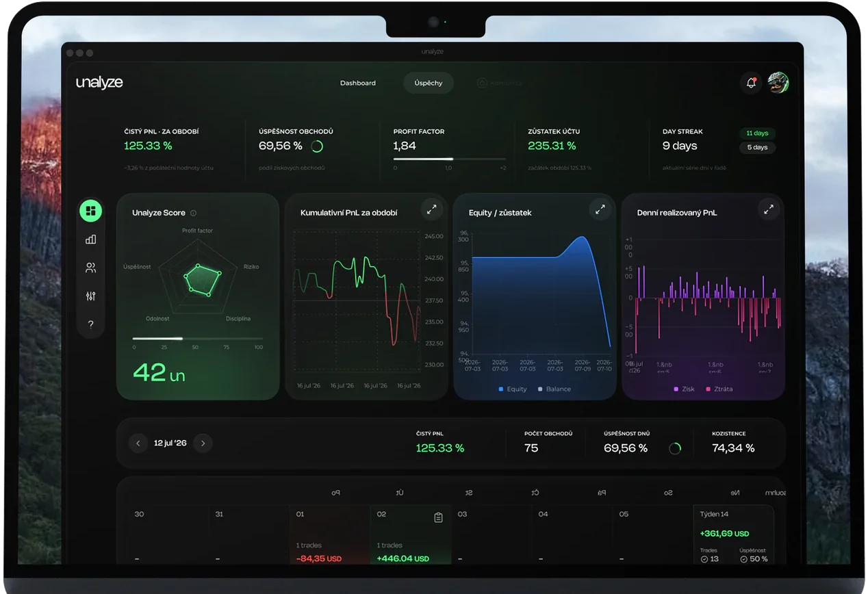Viewport: 868px width, 594px height.
Task: Click the 75 Počet obchodů value
Action: click(531, 448)
